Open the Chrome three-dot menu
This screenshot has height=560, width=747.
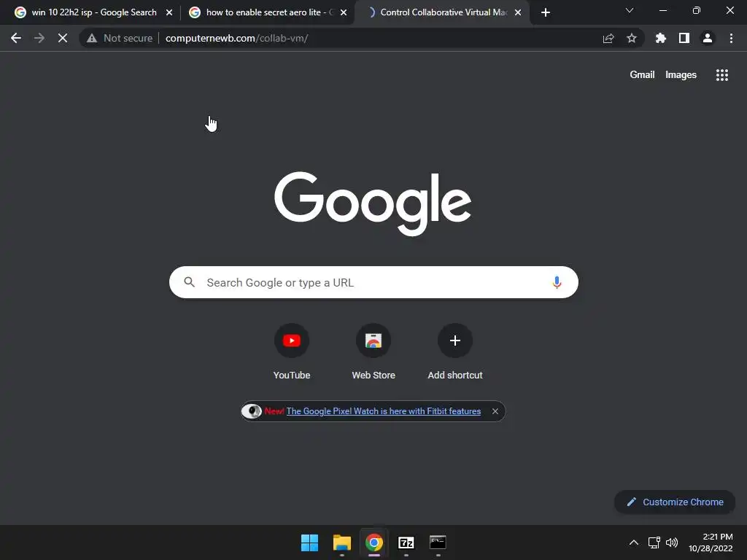pyautogui.click(x=731, y=38)
